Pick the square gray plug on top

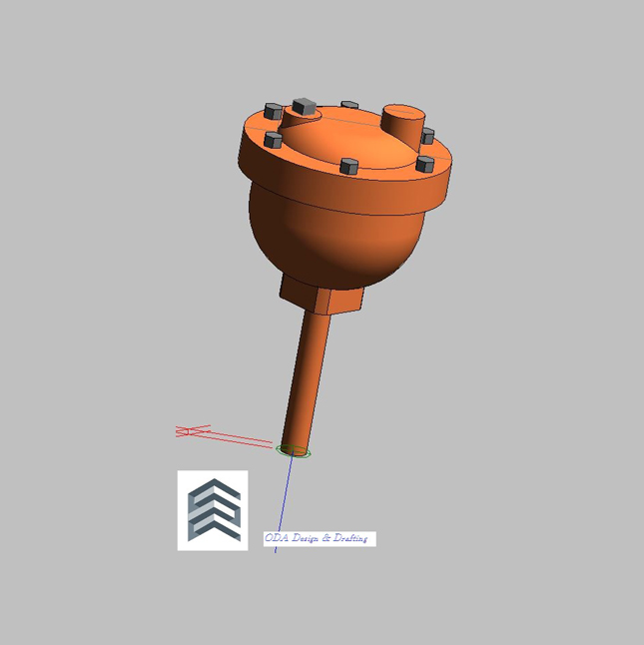click(x=304, y=107)
